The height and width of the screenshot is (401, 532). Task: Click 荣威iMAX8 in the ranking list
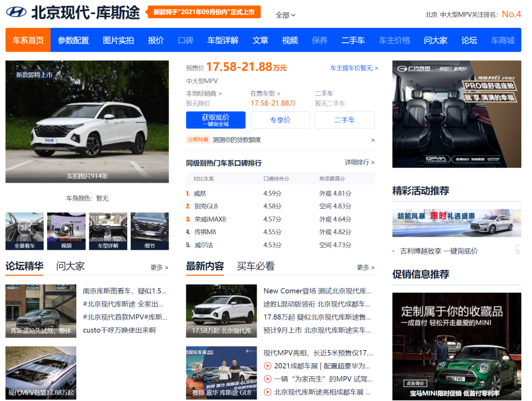tap(210, 219)
